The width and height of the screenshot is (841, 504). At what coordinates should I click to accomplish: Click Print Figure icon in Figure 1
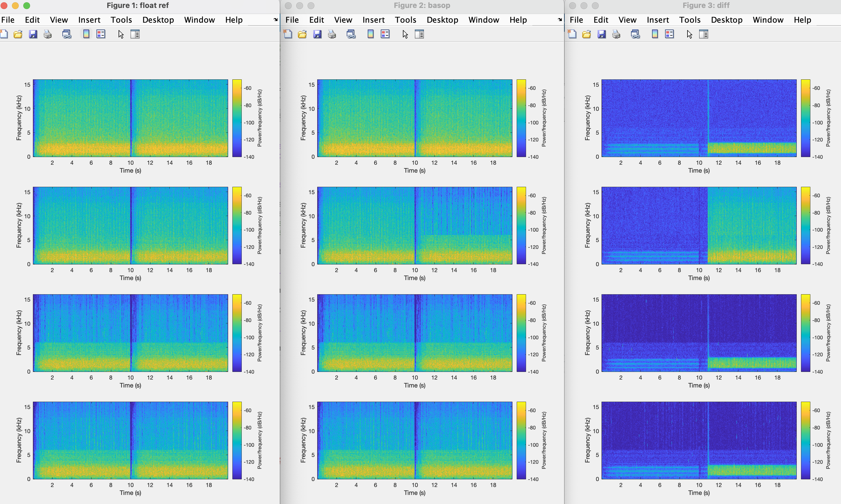(x=48, y=34)
